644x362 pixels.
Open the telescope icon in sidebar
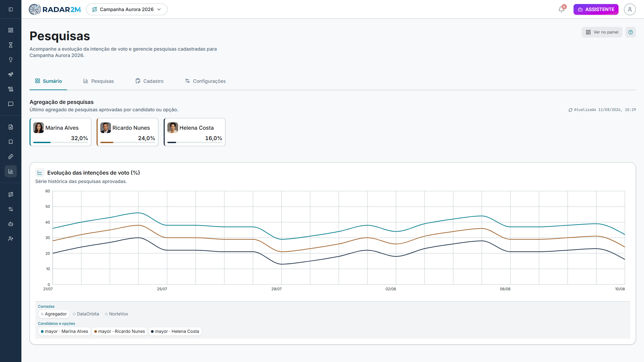pos(11,74)
